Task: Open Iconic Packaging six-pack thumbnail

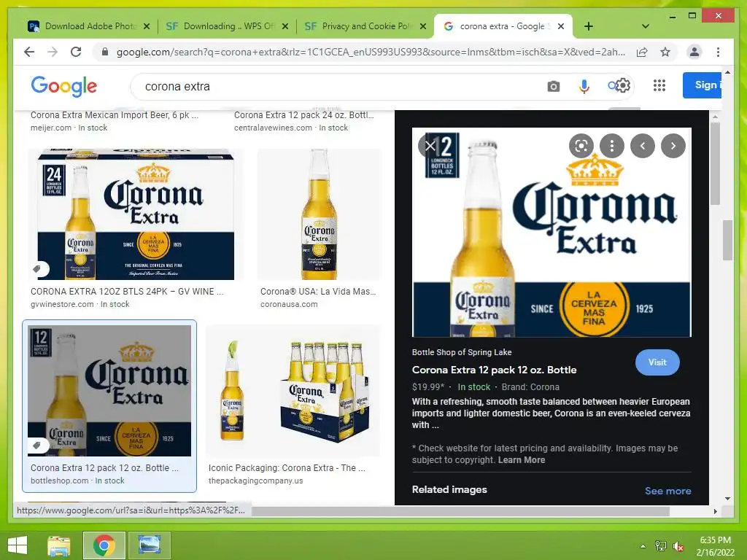Action: (x=293, y=391)
